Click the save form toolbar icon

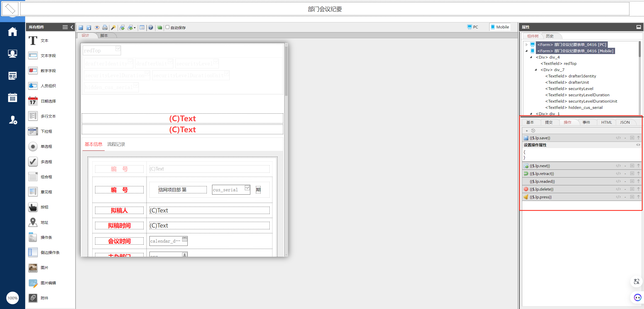click(81, 28)
